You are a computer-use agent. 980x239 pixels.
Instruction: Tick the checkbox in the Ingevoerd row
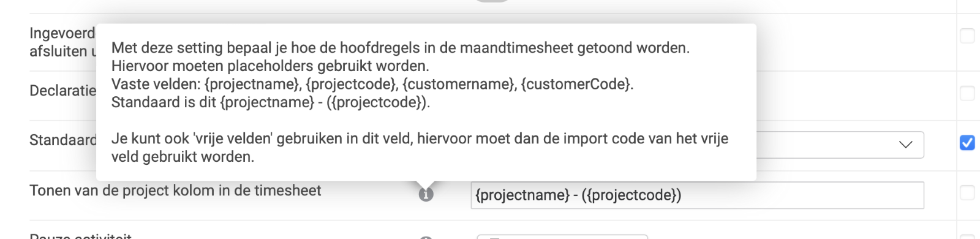coord(967,36)
